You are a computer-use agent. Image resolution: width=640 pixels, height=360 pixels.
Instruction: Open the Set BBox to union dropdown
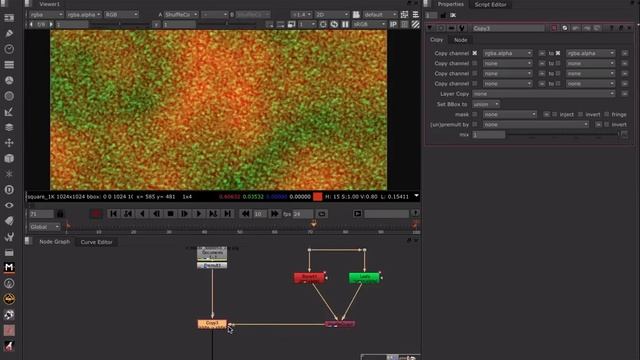tap(486, 104)
